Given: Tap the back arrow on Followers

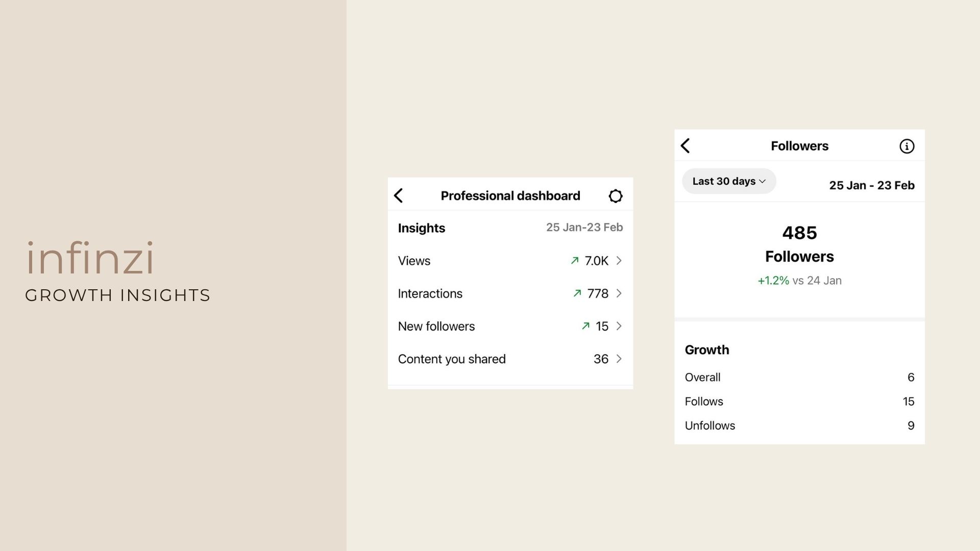Looking at the screenshot, I should point(685,146).
